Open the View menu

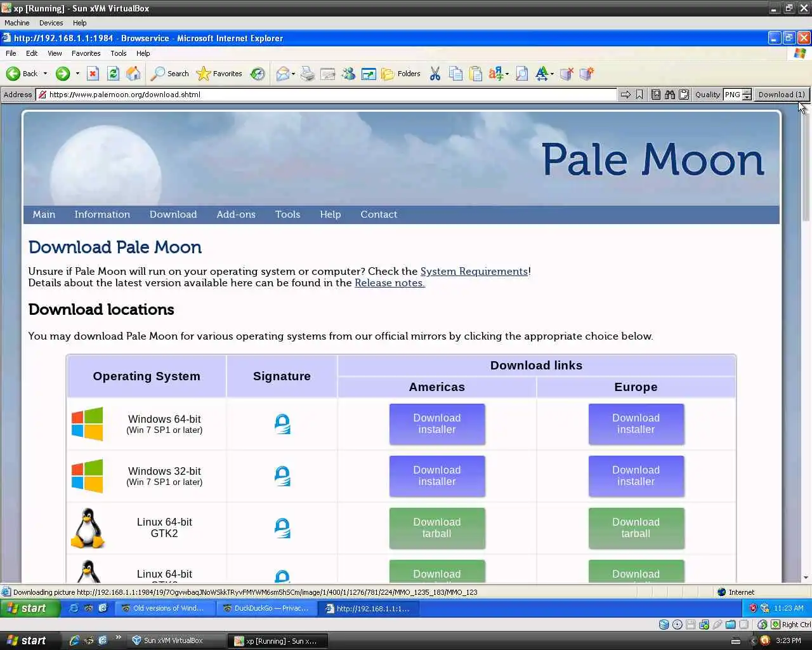(x=55, y=53)
